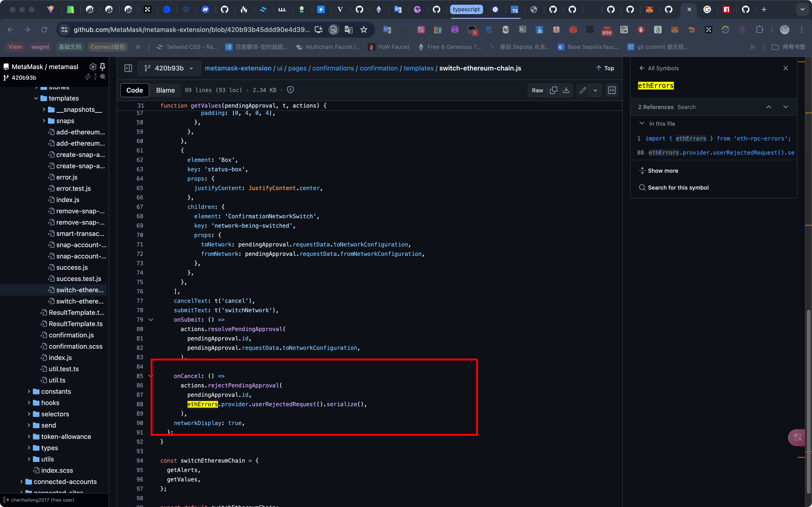Toggle the symbols panel icon
Screen dimensions: 812x507
tap(612, 90)
